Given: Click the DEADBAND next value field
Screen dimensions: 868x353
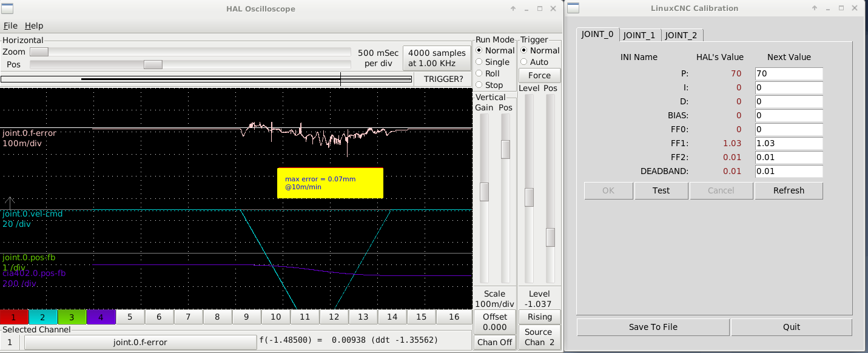Looking at the screenshot, I should pyautogui.click(x=789, y=171).
